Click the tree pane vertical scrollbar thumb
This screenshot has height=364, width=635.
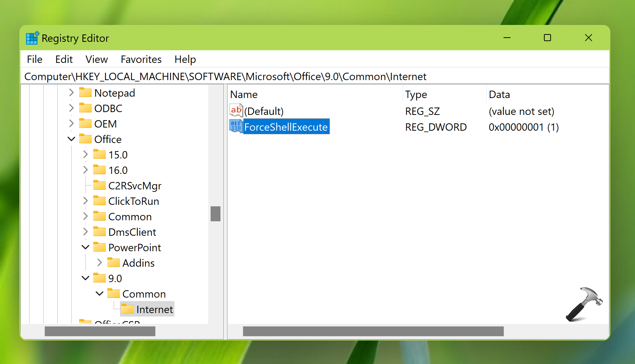(215, 214)
